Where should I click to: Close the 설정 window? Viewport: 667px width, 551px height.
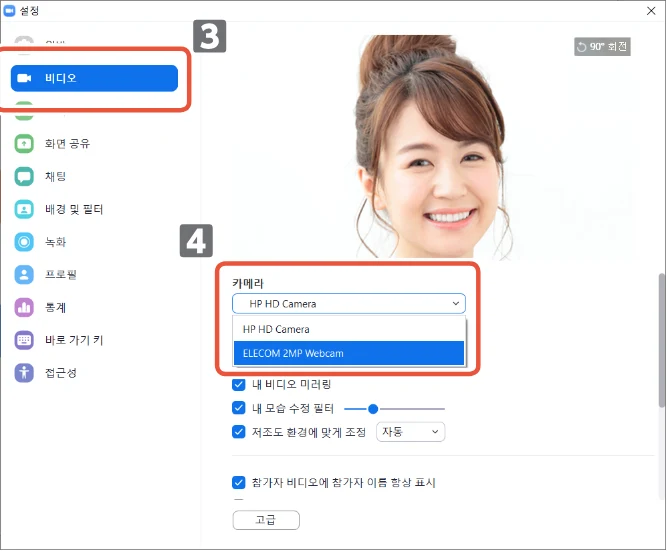[x=651, y=11]
